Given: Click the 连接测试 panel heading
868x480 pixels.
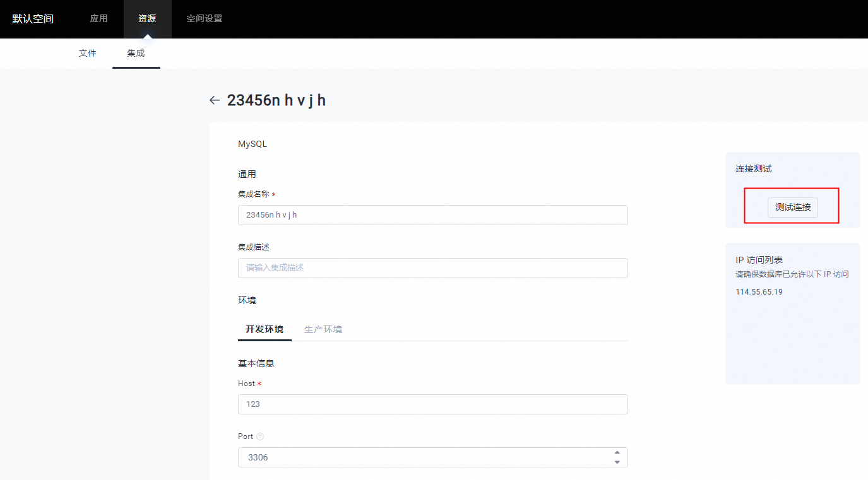Looking at the screenshot, I should point(754,168).
